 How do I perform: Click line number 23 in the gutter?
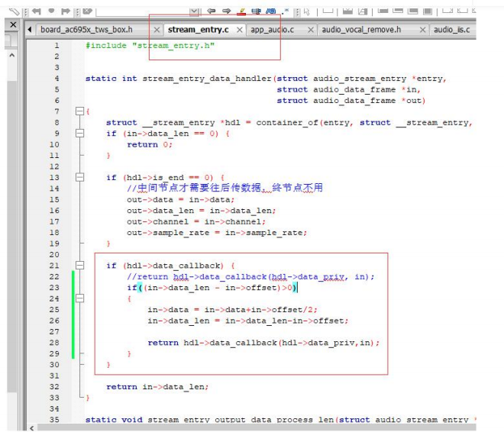[54, 288]
